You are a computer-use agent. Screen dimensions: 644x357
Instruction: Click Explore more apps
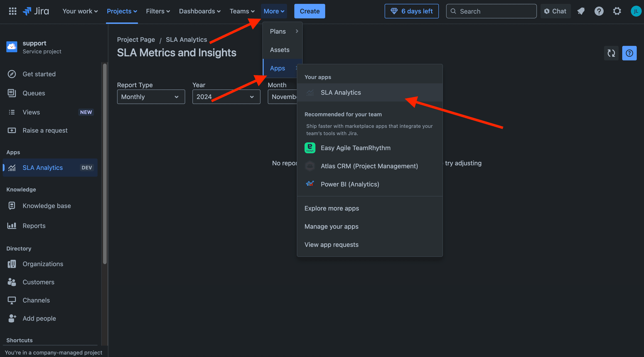pyautogui.click(x=370, y=208)
